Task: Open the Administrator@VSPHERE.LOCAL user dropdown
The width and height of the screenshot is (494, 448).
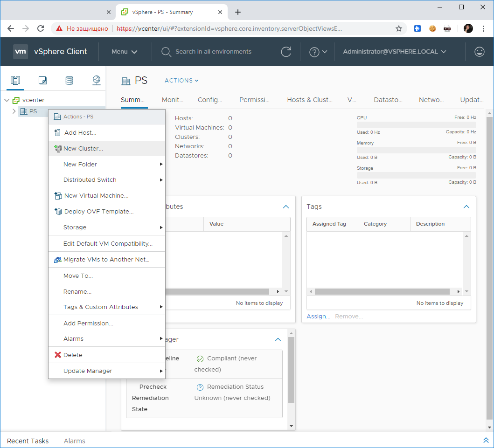Action: (x=395, y=52)
